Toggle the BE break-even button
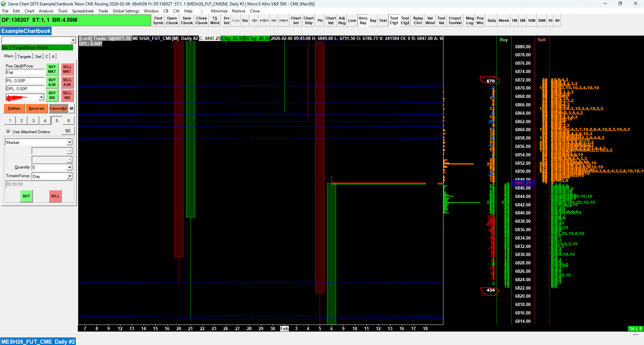 click(x=68, y=131)
